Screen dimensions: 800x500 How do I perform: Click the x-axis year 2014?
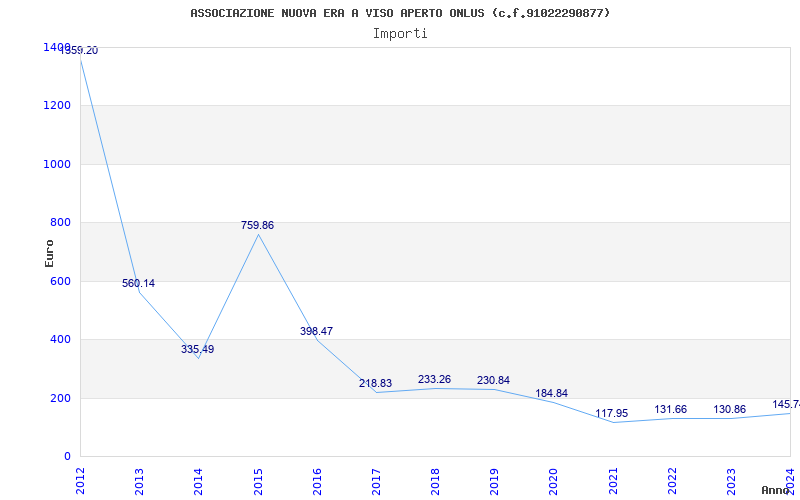tap(198, 482)
